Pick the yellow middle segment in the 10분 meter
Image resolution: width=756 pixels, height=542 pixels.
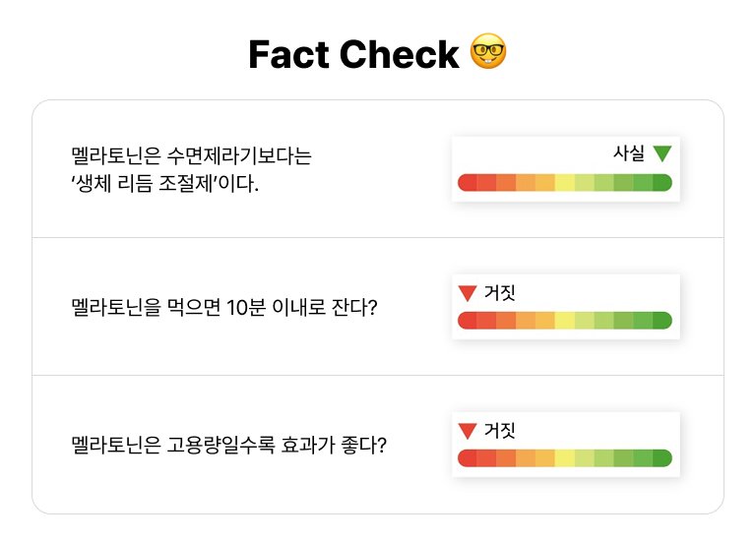click(x=565, y=320)
